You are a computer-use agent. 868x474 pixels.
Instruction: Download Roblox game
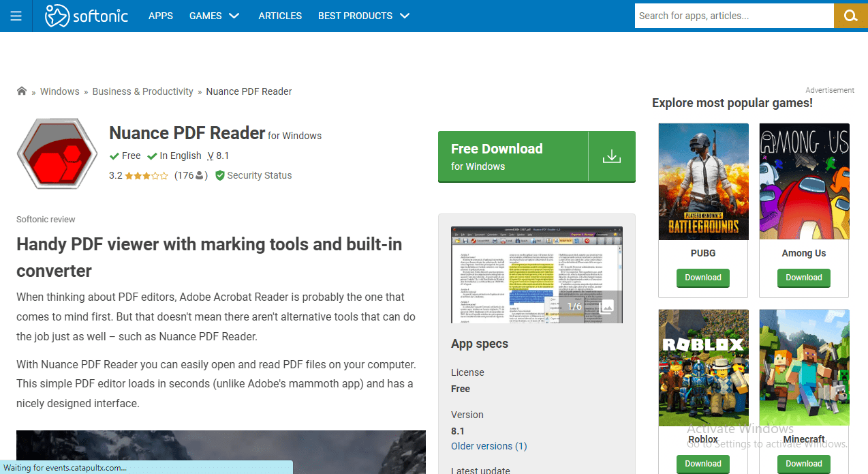703,464
